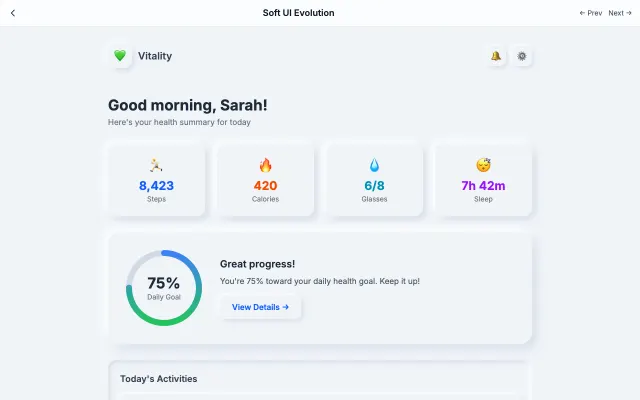This screenshot has width=640, height=400.
Task: Click the Great progress! heading
Action: click(x=257, y=264)
